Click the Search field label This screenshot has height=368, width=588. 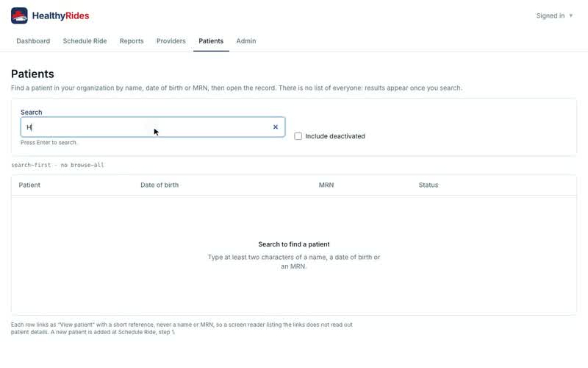point(31,113)
